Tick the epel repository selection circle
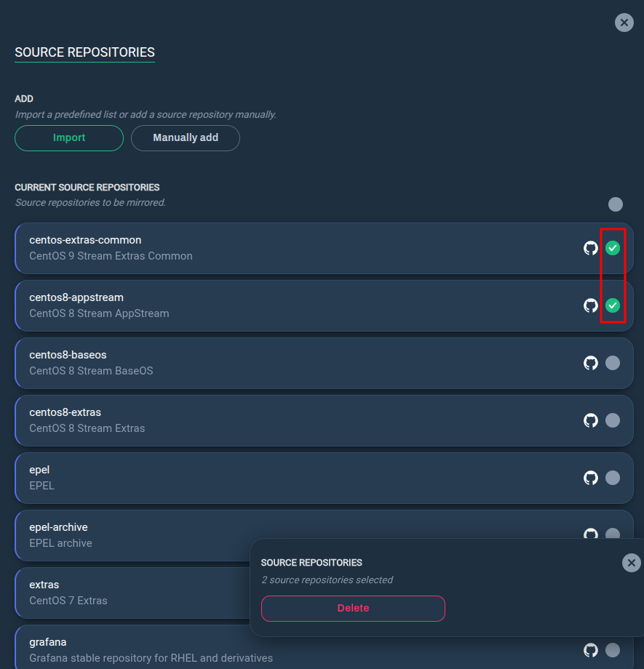Viewport: 644px width, 669px height. (x=613, y=478)
